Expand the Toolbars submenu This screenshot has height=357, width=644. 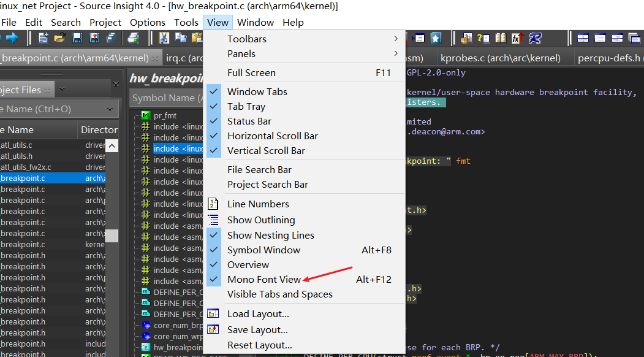click(305, 39)
